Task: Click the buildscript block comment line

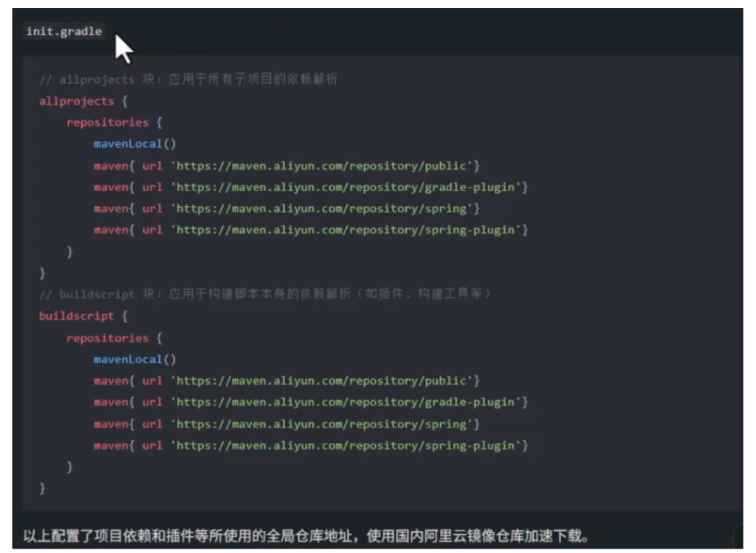Action: 266,294
